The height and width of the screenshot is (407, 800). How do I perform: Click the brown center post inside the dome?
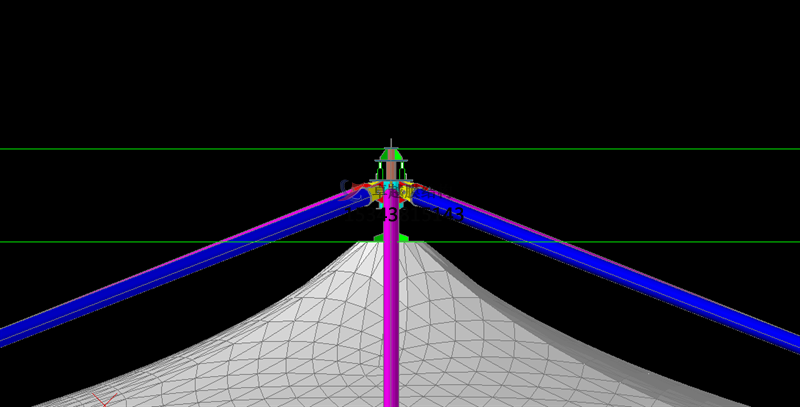click(391, 170)
